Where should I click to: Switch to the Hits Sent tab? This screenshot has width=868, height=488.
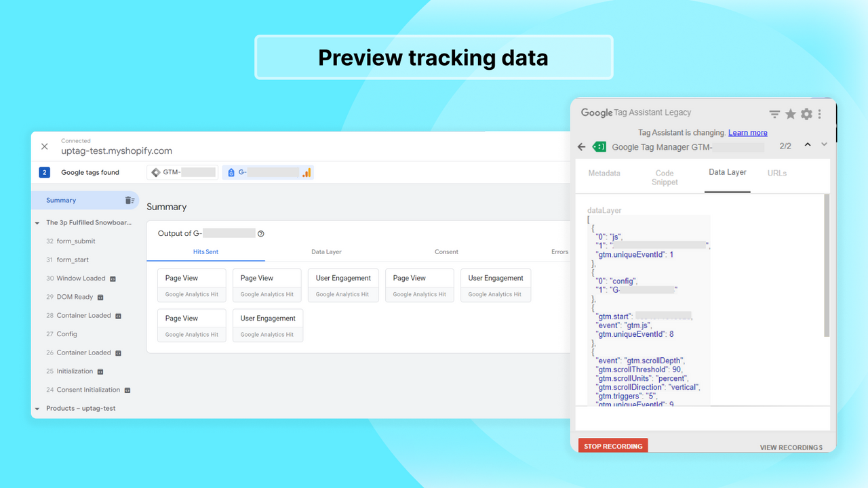205,251
